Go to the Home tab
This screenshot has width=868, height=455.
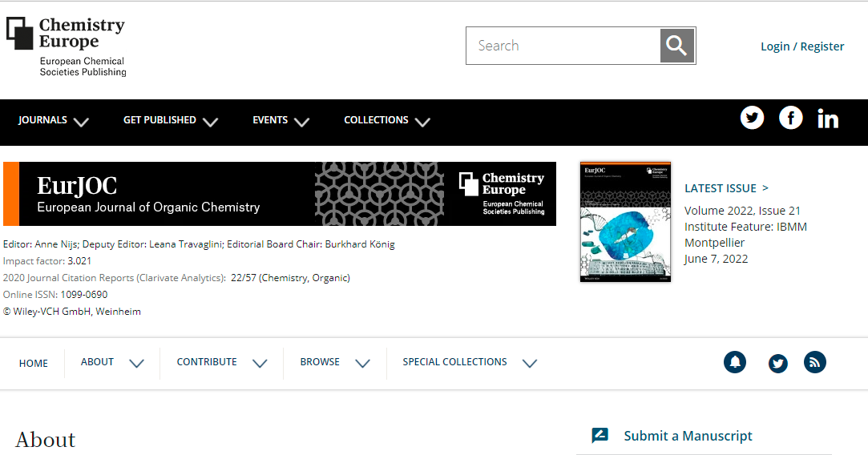pos(34,363)
